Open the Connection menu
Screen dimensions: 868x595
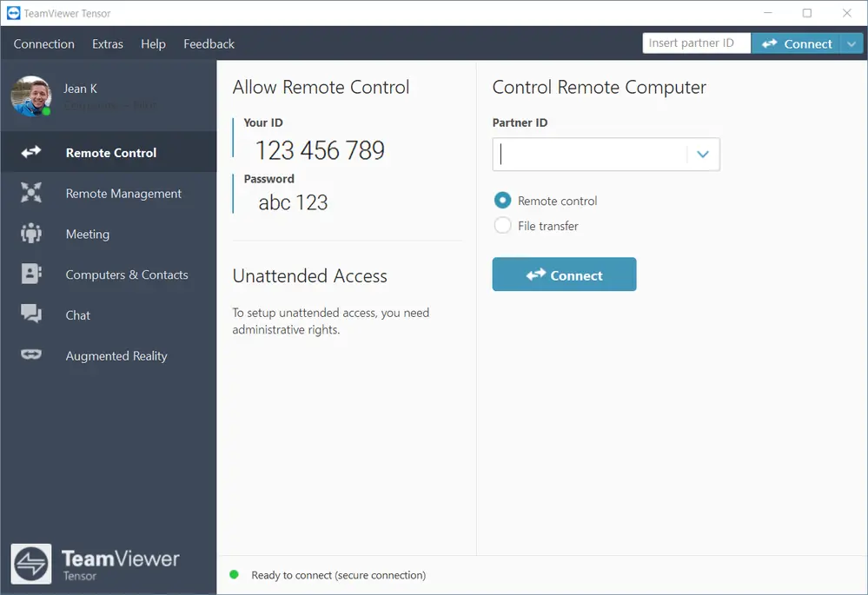(x=43, y=43)
